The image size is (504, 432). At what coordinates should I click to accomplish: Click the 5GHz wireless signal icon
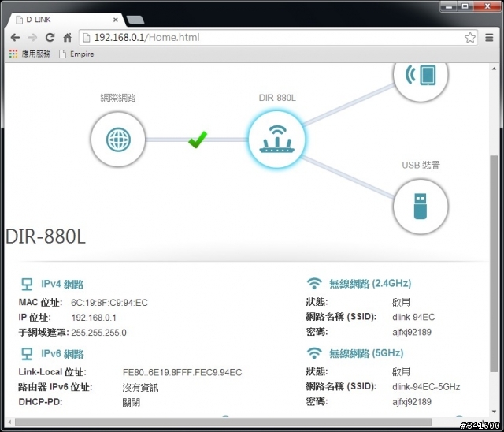coord(314,353)
